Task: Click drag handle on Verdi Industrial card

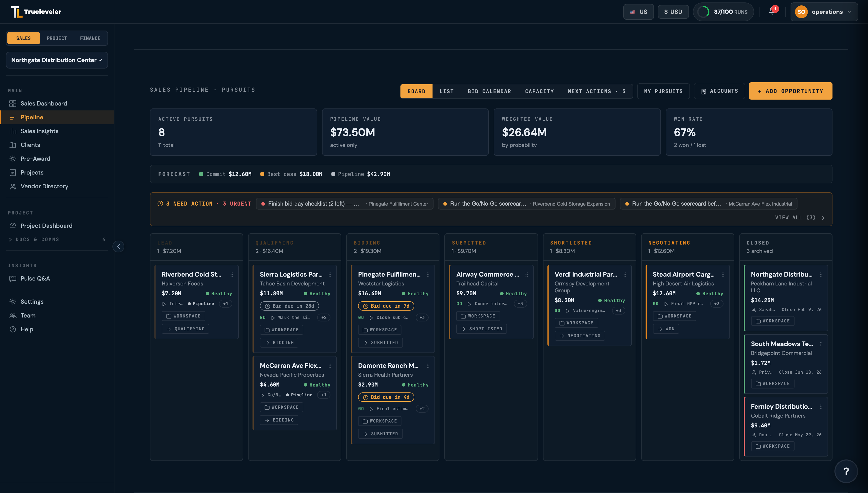Action: pos(625,275)
